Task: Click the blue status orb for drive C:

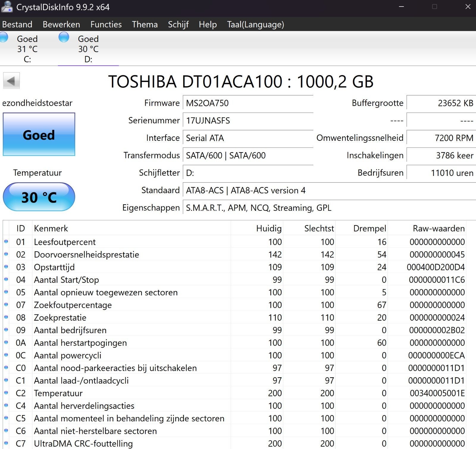Action: click(4, 37)
